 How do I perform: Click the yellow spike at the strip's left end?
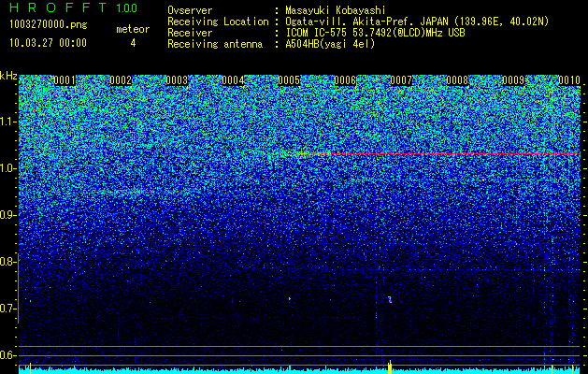[30, 368]
